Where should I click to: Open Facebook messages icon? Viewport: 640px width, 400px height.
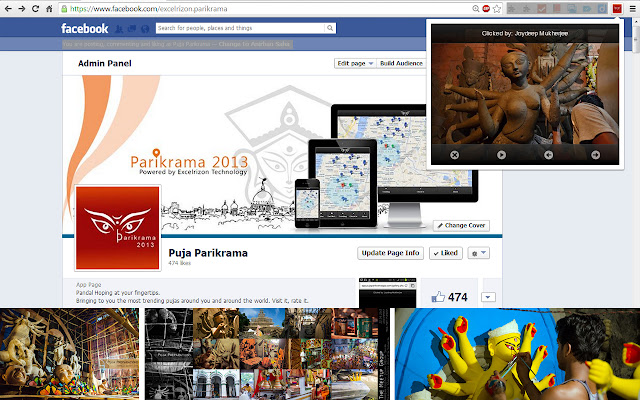132,29
